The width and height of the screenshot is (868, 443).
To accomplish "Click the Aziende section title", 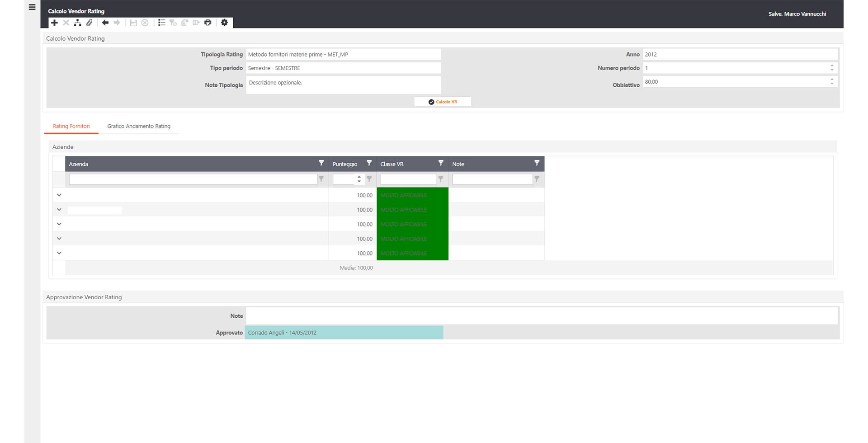I will [63, 147].
